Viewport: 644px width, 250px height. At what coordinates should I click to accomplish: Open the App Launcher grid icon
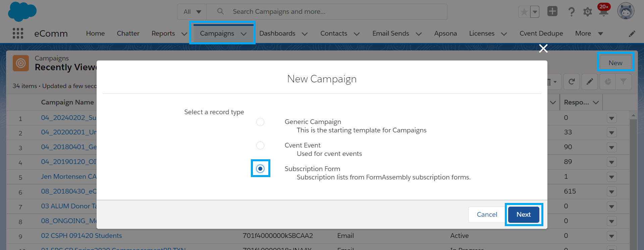pos(18,33)
